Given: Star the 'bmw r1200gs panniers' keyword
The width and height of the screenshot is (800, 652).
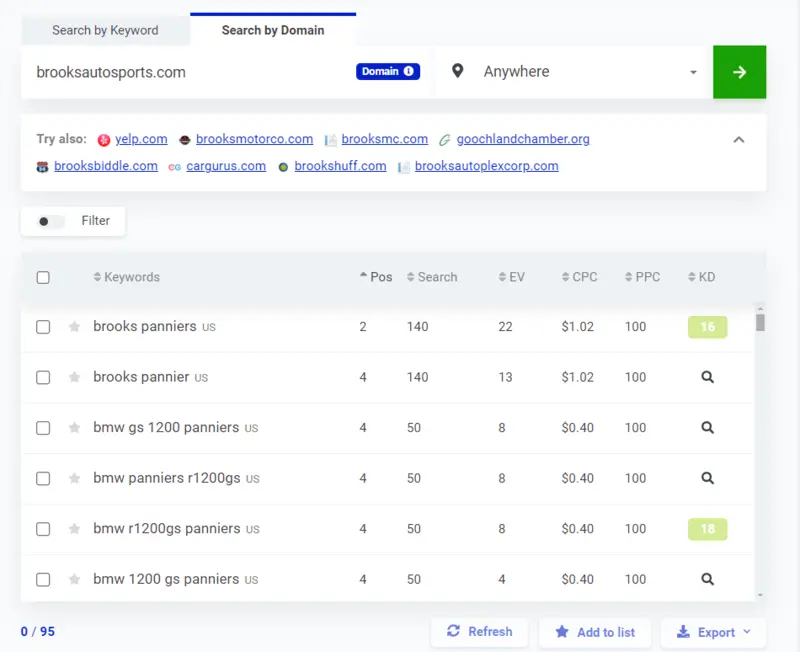Looking at the screenshot, I should point(74,529).
